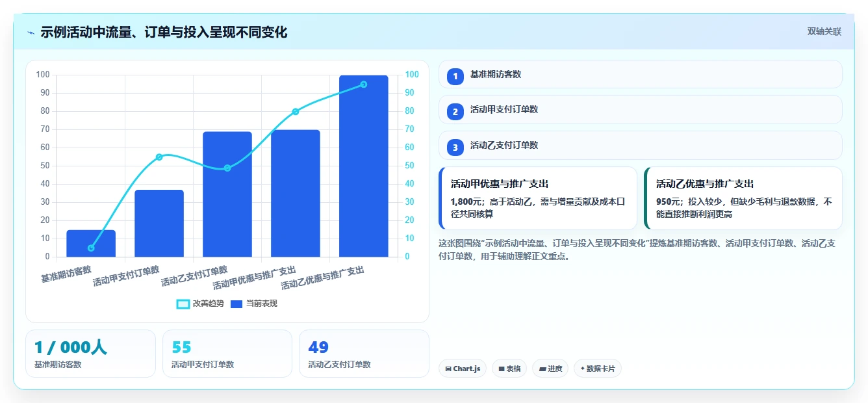The width and height of the screenshot is (868, 403).
Task: Click the 基准期访客数 x-axis label
Action: tap(66, 274)
